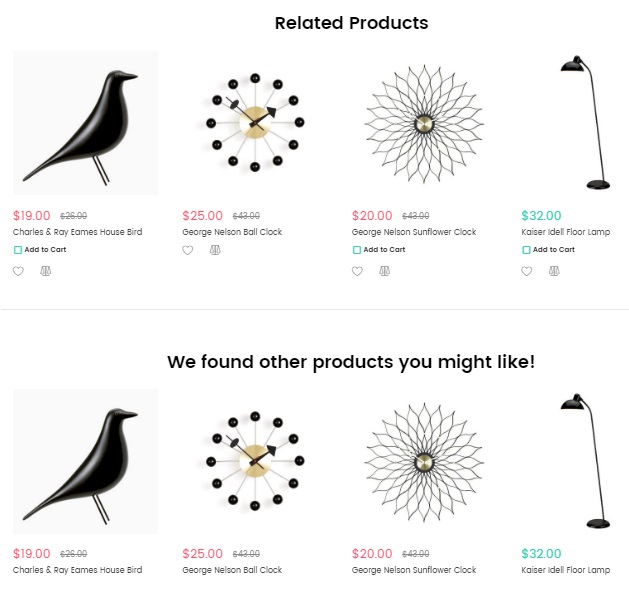Open Sunflower Clock title in Related Products
629x595 pixels.
tap(414, 232)
